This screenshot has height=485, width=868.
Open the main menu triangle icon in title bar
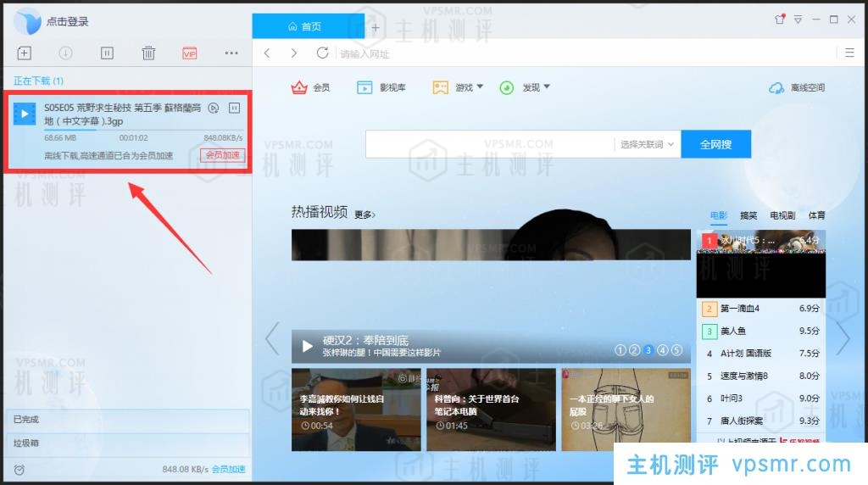(798, 20)
